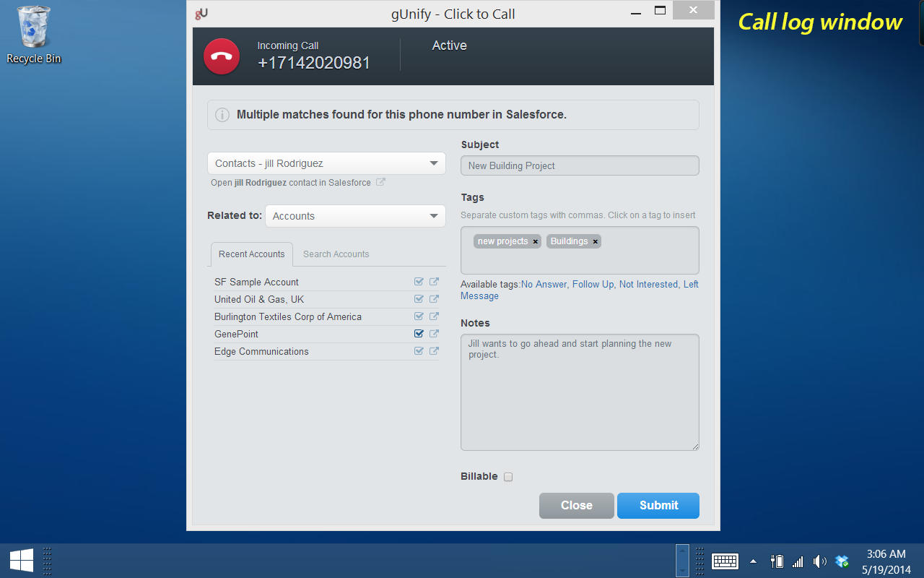Open jill Rodriguez contact external link icon
The height and width of the screenshot is (578, 924).
380,182
